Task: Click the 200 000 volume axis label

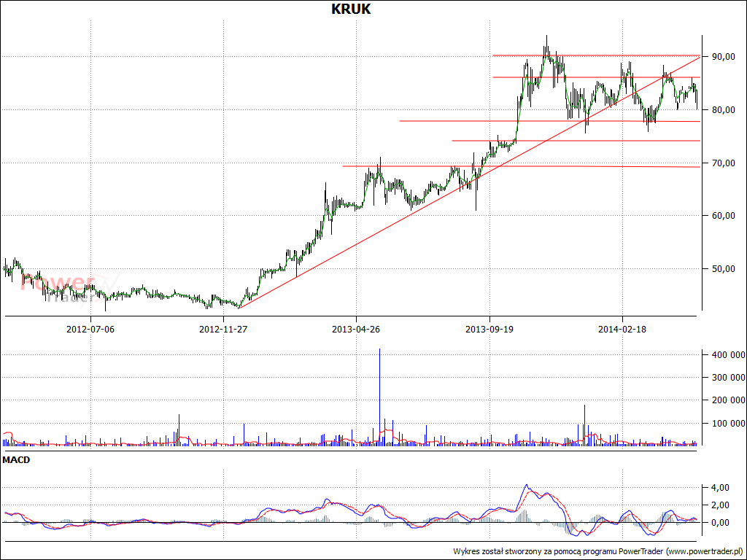Action: pyautogui.click(x=729, y=400)
